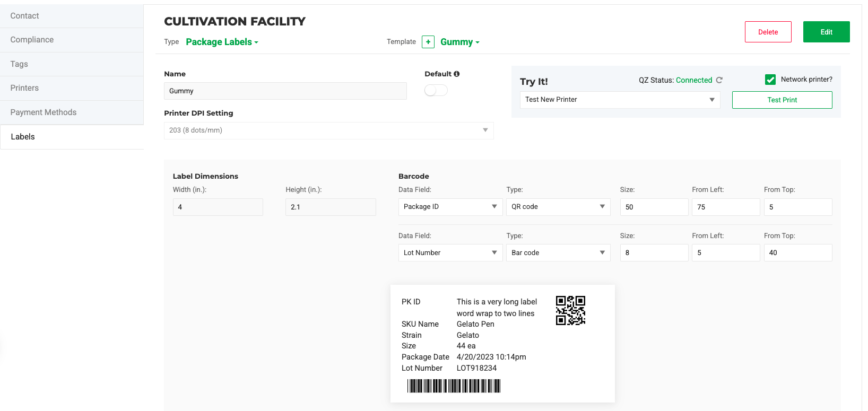Click the QZ status refresh icon
Screen dimensions: 868x411
719,80
